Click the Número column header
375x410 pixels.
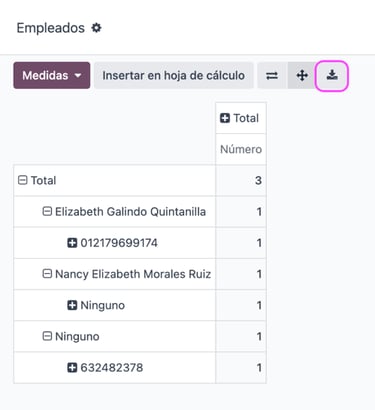[x=241, y=149]
